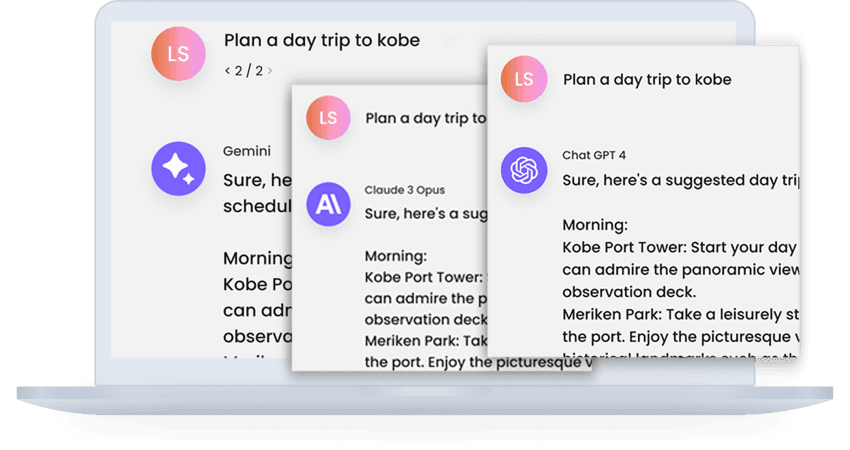Click the Morning heading in the ChatGPT response

594,225
